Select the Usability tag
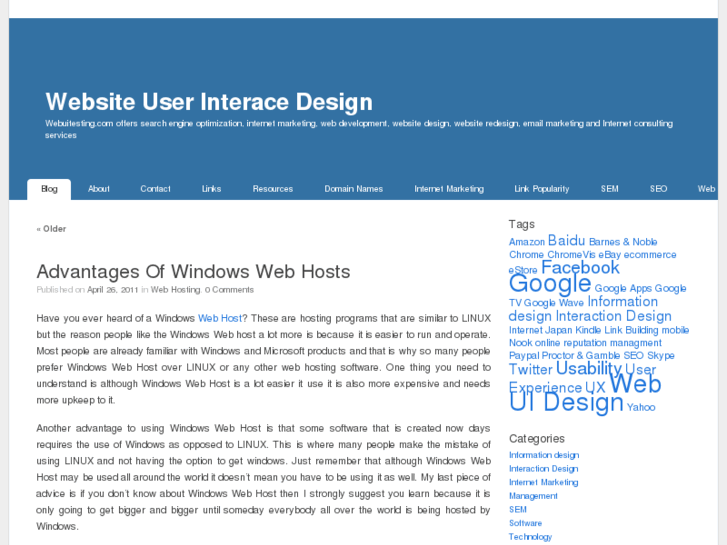The width and height of the screenshot is (727, 545). [589, 369]
